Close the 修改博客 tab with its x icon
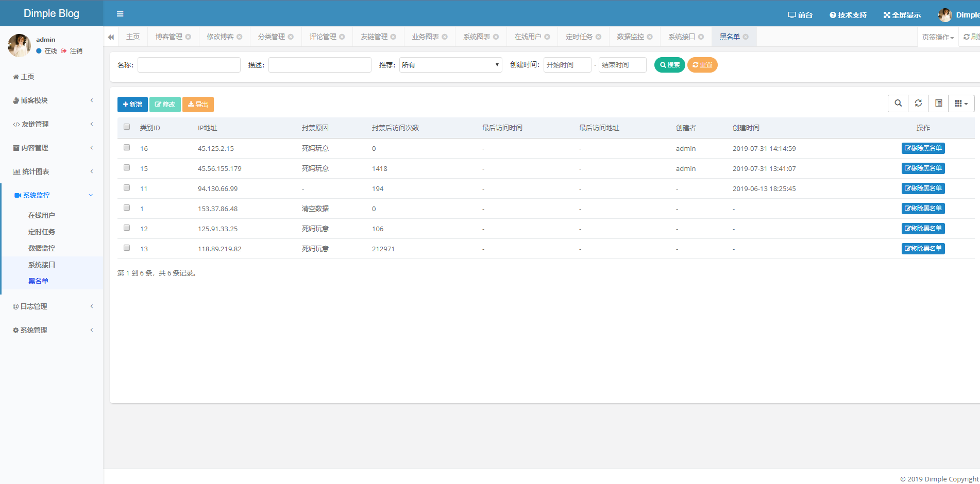 pyautogui.click(x=239, y=37)
